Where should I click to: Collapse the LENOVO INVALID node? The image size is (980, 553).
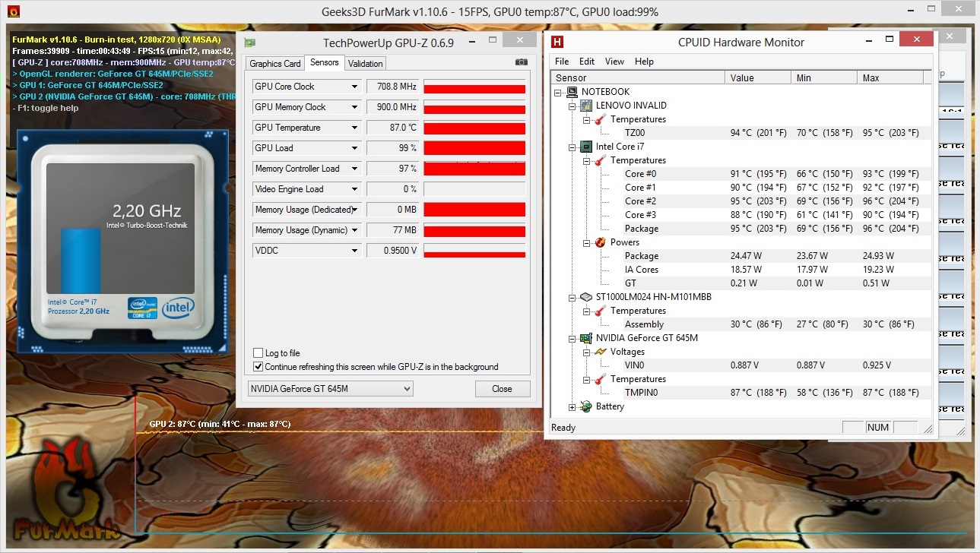pos(572,106)
